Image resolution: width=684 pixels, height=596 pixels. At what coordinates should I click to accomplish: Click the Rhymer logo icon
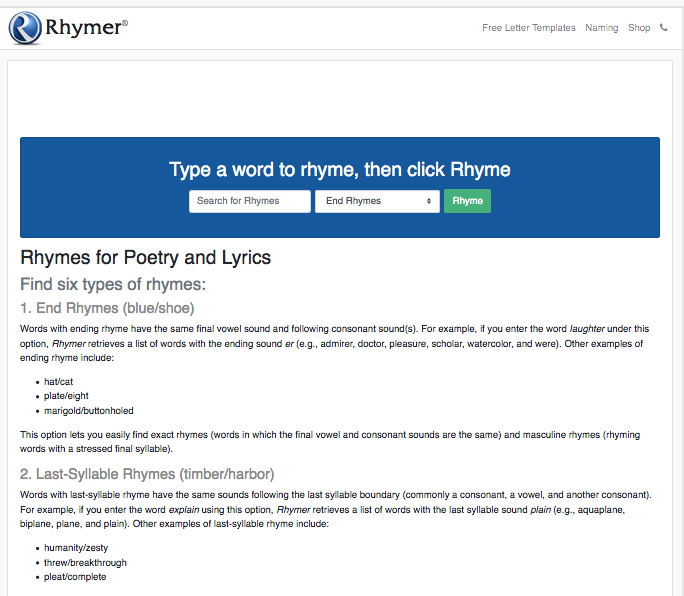[25, 28]
